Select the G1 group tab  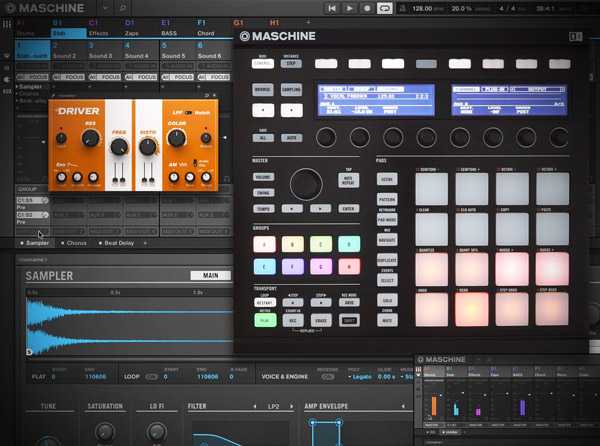coord(238,23)
